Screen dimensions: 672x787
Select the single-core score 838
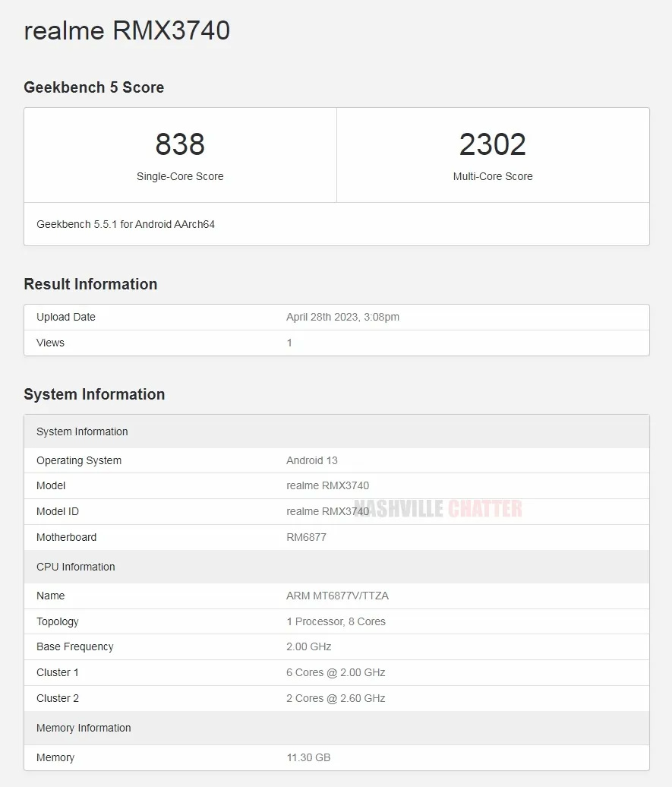pos(180,144)
